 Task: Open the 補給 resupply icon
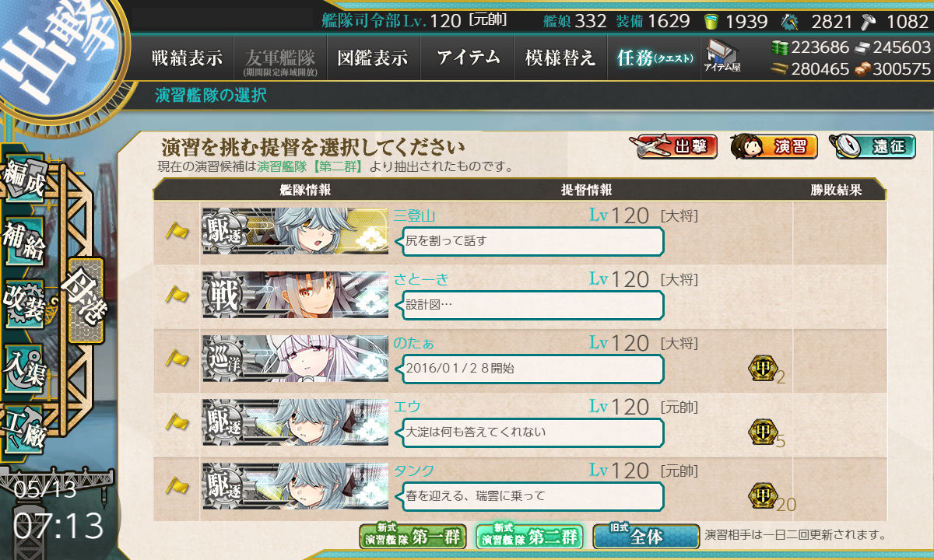point(25,243)
